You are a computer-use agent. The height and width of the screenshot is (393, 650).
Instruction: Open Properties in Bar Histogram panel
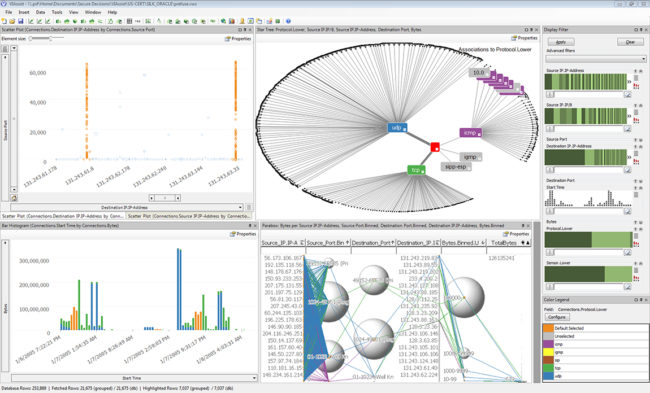click(x=243, y=234)
